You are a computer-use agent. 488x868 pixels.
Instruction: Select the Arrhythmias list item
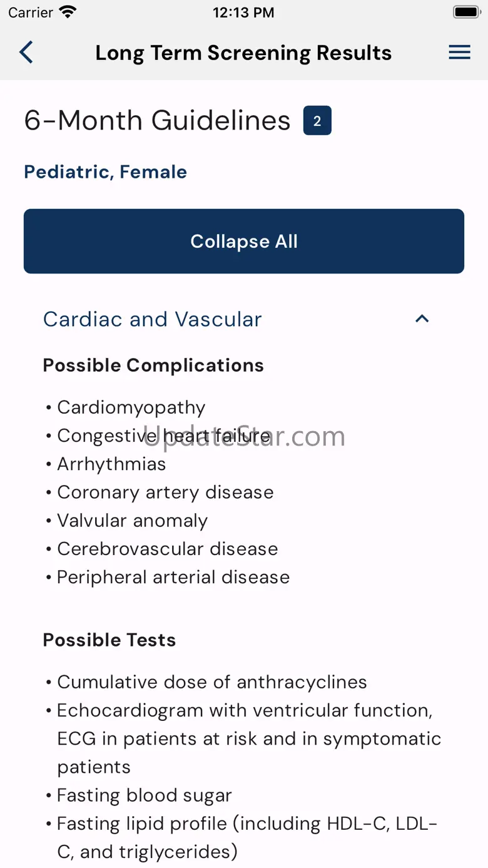111,464
